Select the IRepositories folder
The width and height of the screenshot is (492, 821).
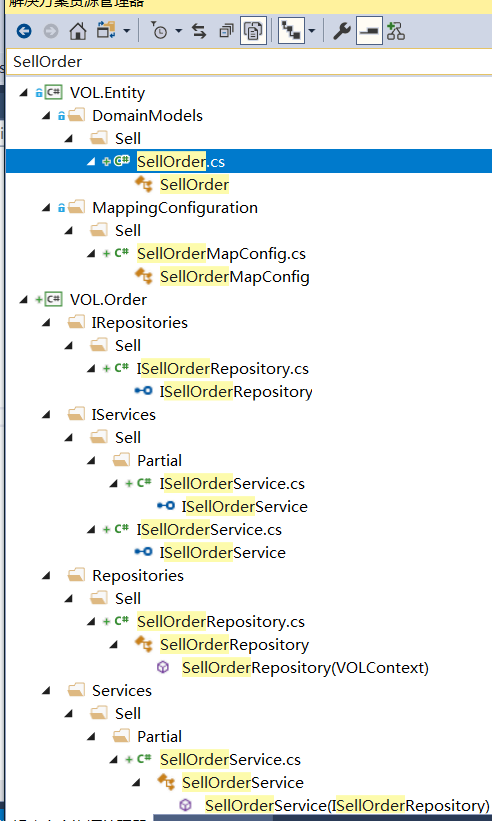click(139, 323)
